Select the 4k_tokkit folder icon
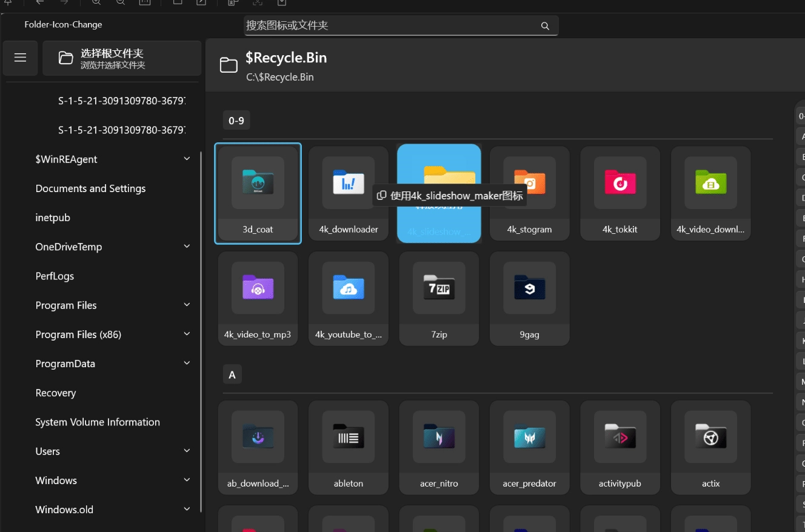805x532 pixels. [620, 193]
